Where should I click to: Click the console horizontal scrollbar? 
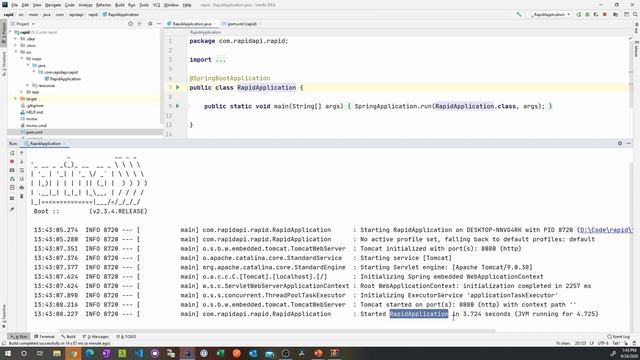pos(278,331)
